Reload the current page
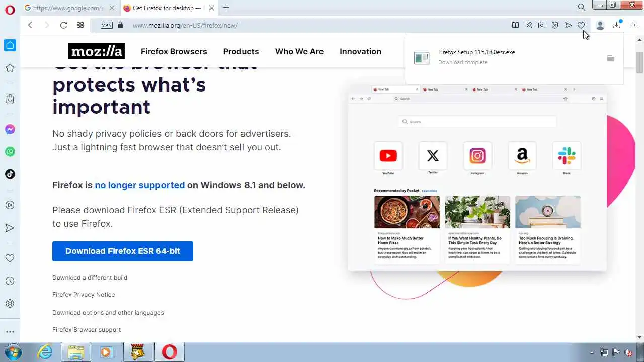Image resolution: width=644 pixels, height=362 pixels. (x=63, y=25)
